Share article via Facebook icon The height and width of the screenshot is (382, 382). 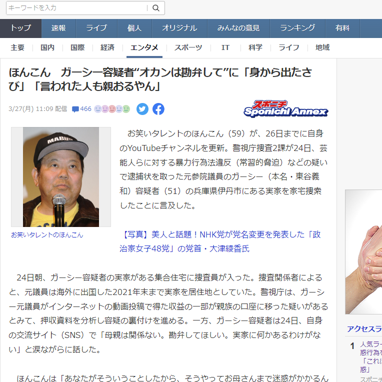[x=158, y=109]
